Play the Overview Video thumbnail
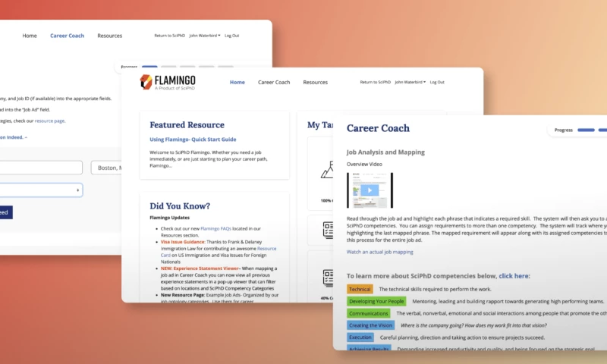 pyautogui.click(x=370, y=190)
